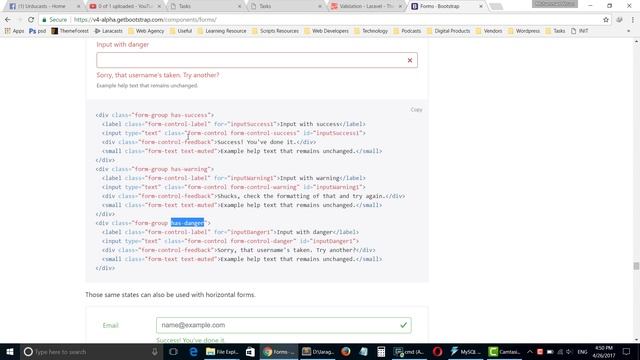Go back with the browser back arrow

(8, 20)
